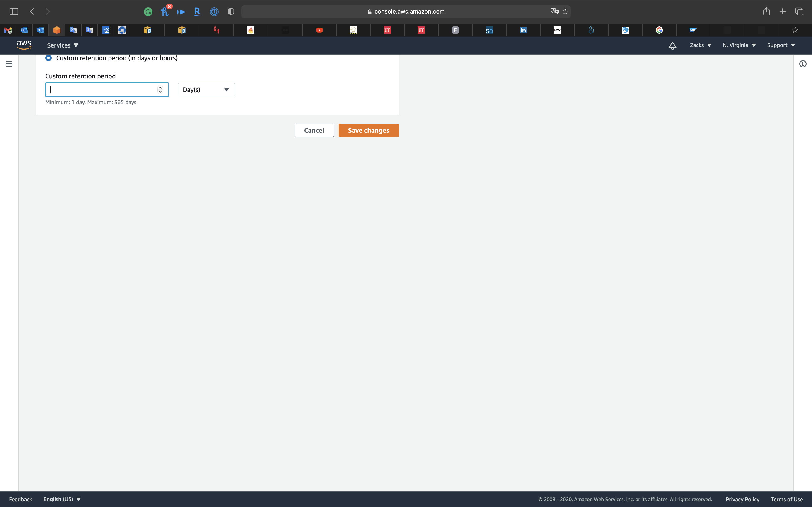Open the YouTube favorites tab
812x507 pixels.
pos(319,30)
